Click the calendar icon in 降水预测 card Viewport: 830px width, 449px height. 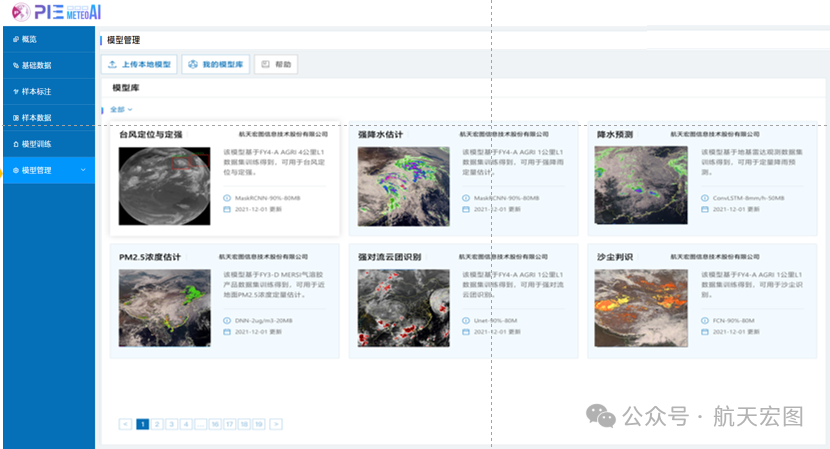coord(705,210)
